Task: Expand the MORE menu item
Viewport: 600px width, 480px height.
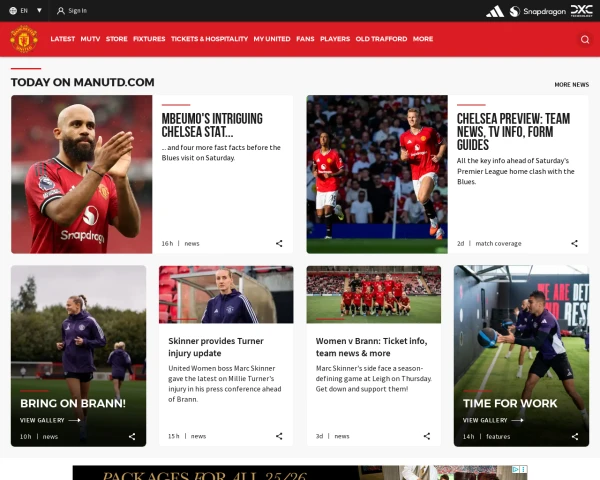Action: (423, 39)
